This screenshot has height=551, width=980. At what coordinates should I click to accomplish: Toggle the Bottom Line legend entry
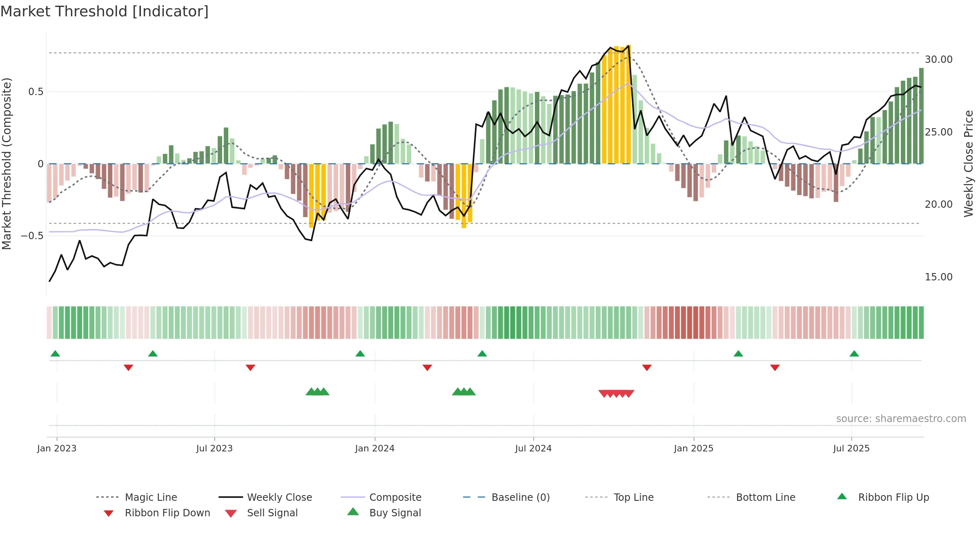(751, 497)
